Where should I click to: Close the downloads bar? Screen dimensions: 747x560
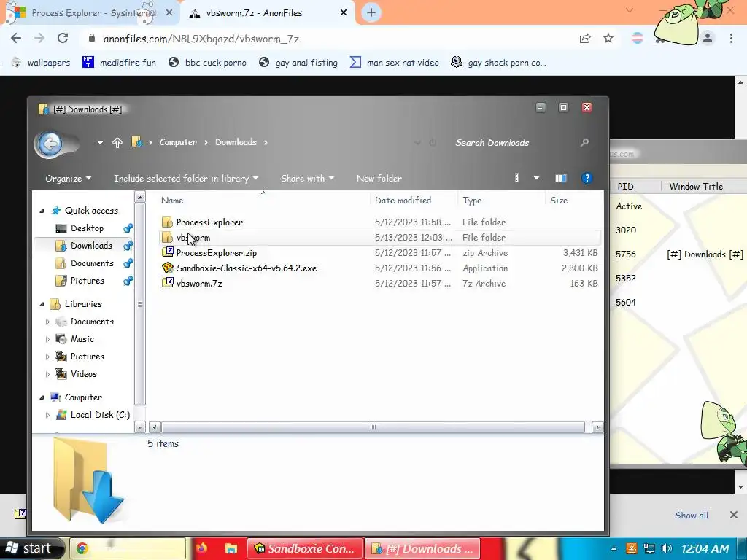[734, 515]
